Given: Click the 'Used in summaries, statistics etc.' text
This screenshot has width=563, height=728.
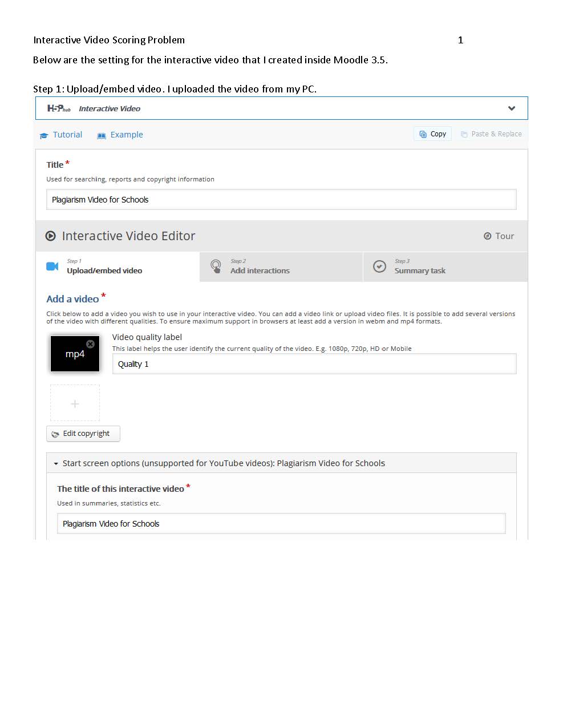Looking at the screenshot, I should click(x=109, y=503).
